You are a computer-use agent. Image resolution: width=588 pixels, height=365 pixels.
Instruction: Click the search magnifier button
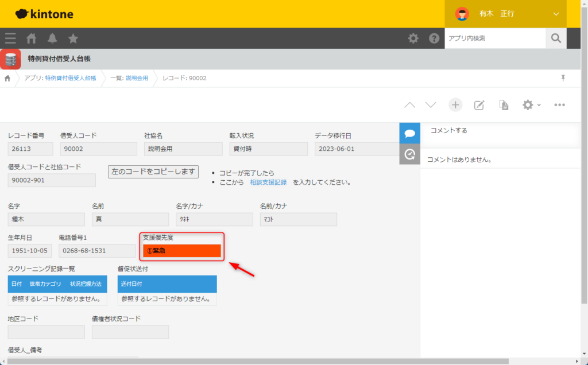click(x=555, y=38)
